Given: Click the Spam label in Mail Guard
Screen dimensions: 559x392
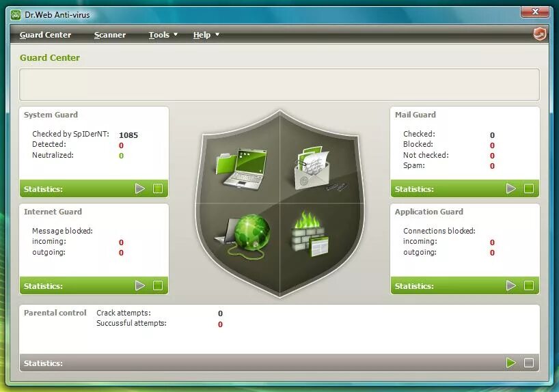Looking at the screenshot, I should pyautogui.click(x=414, y=165).
